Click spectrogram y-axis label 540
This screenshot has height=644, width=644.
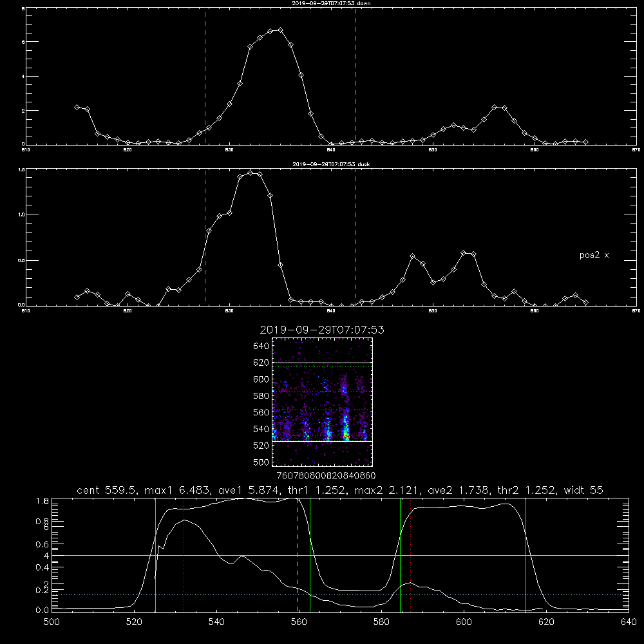click(261, 429)
